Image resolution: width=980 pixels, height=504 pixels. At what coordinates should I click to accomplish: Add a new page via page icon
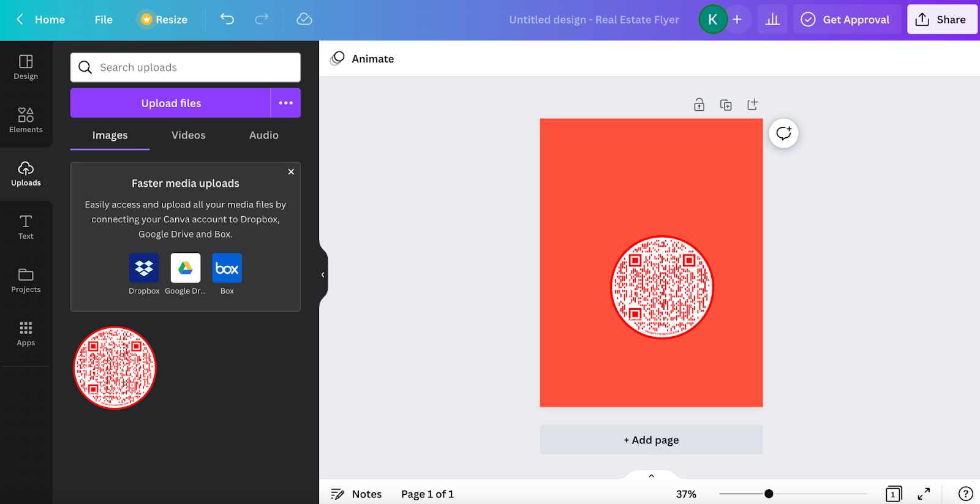753,105
